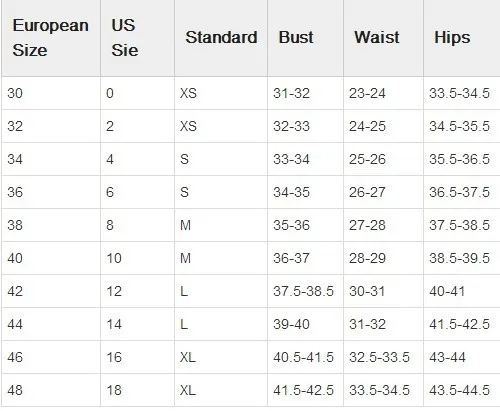The image size is (500, 411).
Task: Select bust value 37.5-38.5
Action: pyautogui.click(x=305, y=291)
